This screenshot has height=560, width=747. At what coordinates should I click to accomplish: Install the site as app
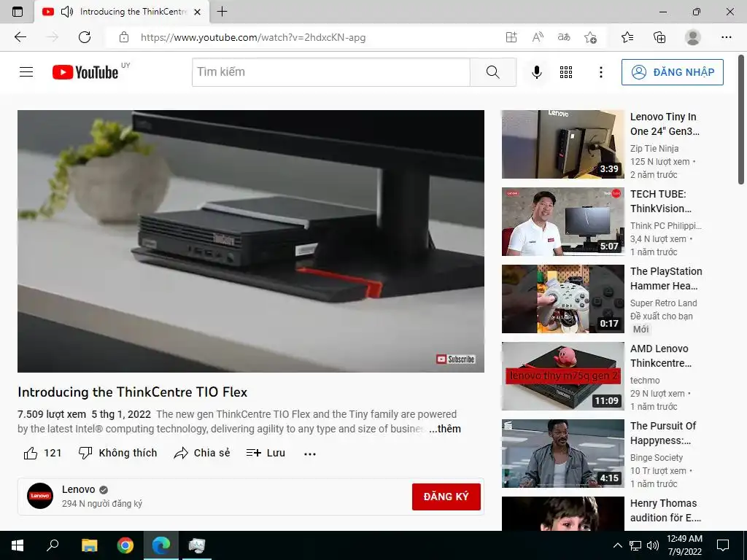[511, 37]
